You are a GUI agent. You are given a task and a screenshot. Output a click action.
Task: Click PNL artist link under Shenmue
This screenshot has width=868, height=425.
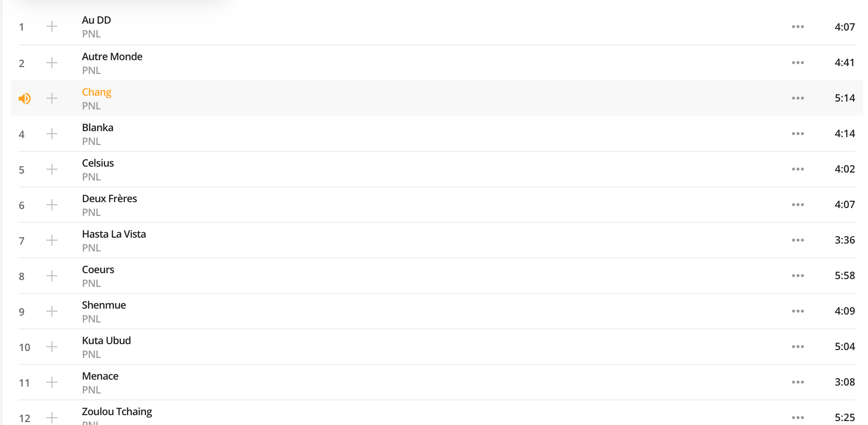click(x=91, y=319)
